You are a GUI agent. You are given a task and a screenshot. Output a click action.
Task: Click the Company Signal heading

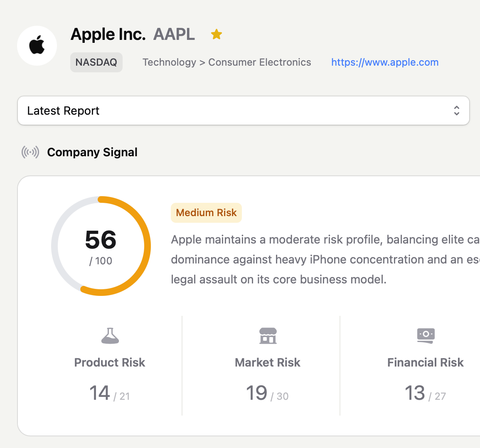92,153
